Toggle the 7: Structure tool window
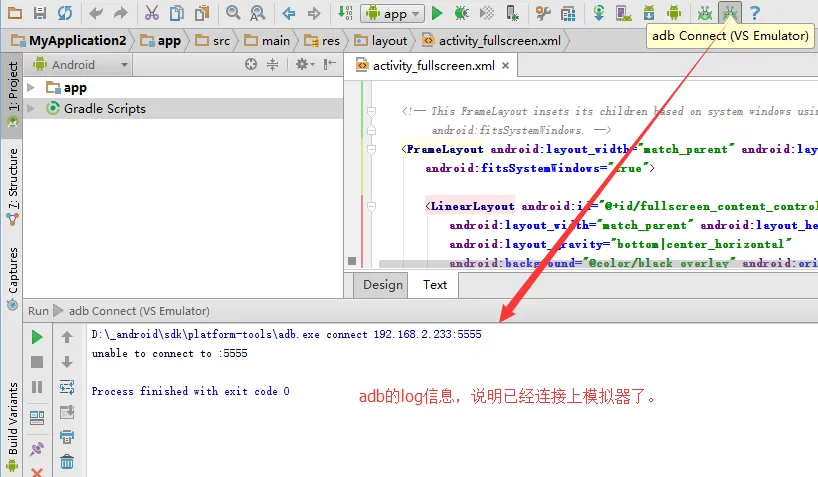 point(13,186)
